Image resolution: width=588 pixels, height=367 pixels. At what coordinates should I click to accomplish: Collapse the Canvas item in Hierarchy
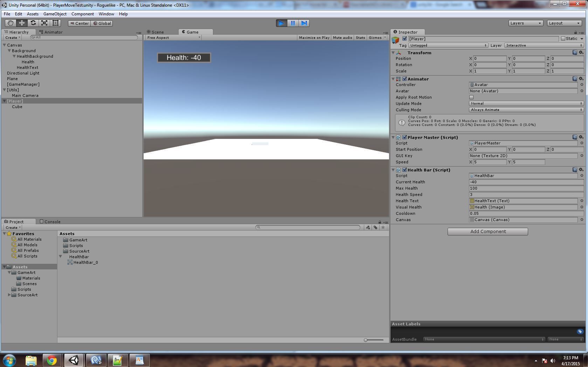[5, 45]
